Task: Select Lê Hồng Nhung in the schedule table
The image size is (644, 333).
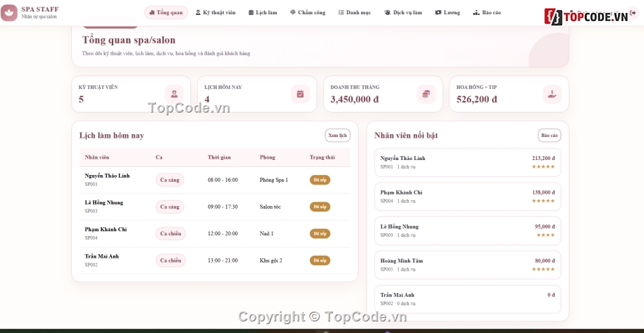Action: (104, 203)
